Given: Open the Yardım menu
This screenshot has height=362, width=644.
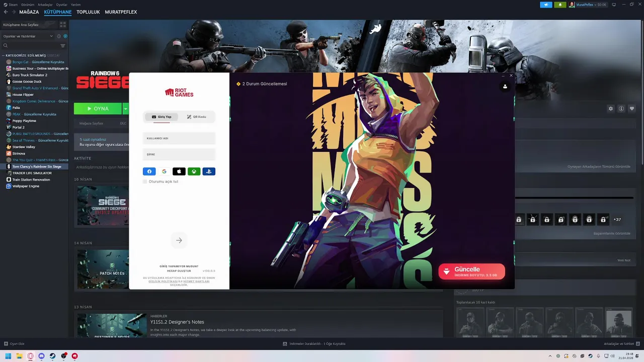Looking at the screenshot, I should point(76,5).
